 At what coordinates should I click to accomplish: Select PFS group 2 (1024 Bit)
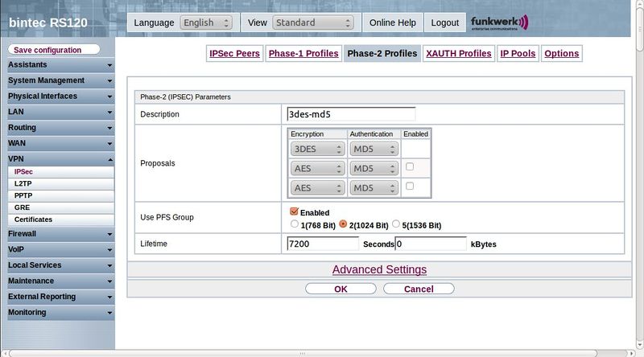pyautogui.click(x=343, y=224)
